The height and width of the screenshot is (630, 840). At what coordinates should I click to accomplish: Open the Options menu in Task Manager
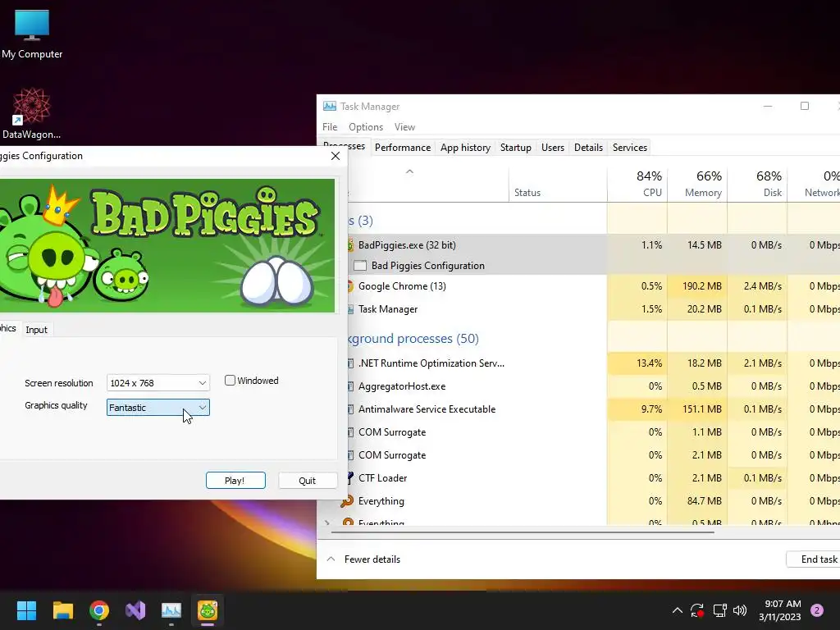click(x=366, y=127)
